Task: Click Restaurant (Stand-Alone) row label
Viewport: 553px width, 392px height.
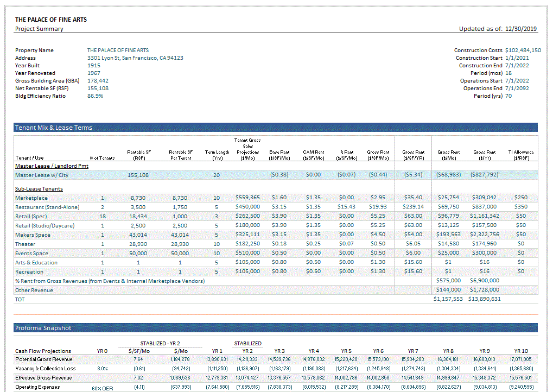Action: pos(47,207)
